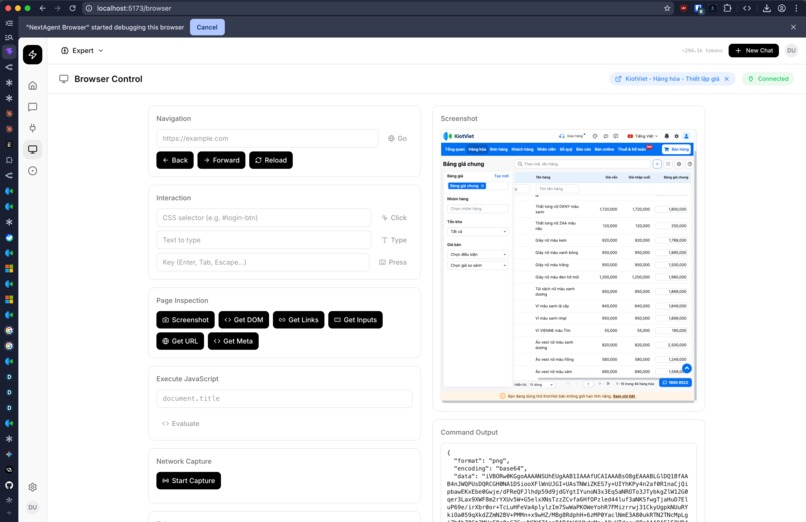Click the Press key action button
Image resolution: width=806 pixels, height=522 pixels.
pos(393,262)
